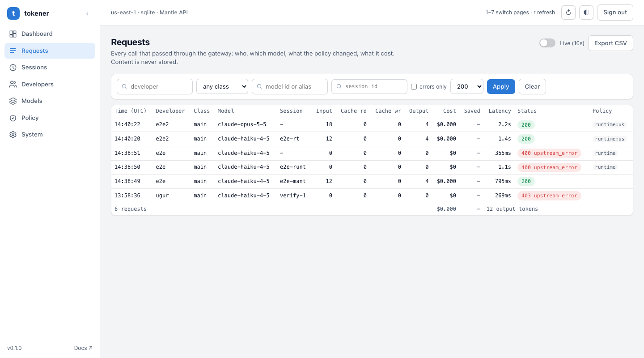644x358 pixels.
Task: Refresh the page with the reload icon
Action: point(568,13)
